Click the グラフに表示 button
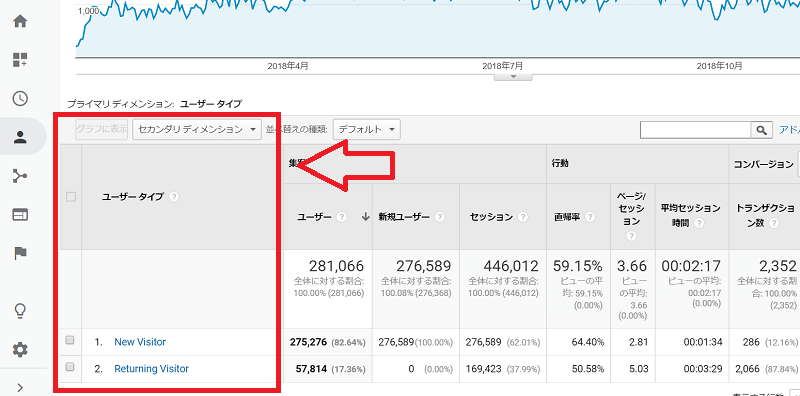This screenshot has height=396, width=800. [101, 130]
